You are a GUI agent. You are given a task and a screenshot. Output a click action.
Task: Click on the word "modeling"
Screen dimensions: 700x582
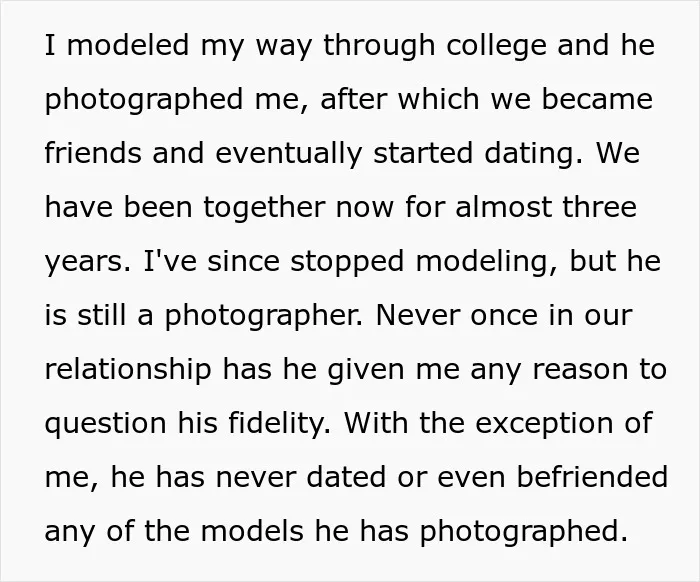482,262
